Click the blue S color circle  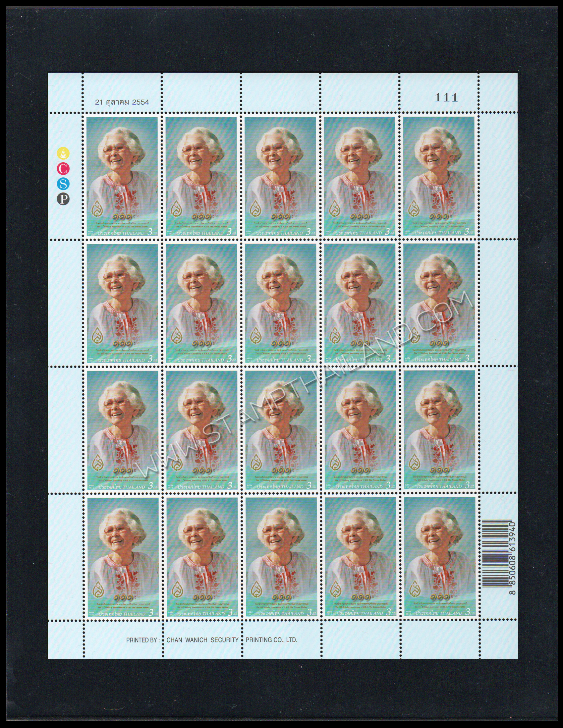tap(64, 184)
